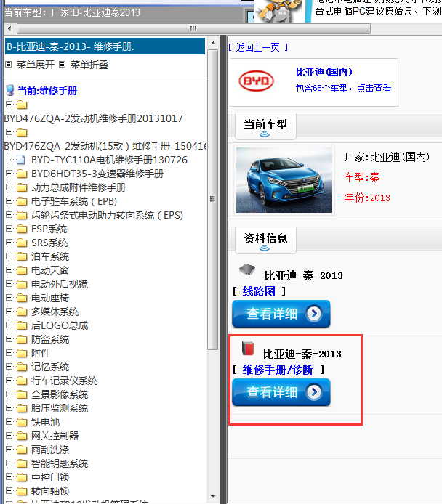This screenshot has width=442, height=504.
Task: Click folder icon next to 电动天窗
Action: click(x=22, y=271)
